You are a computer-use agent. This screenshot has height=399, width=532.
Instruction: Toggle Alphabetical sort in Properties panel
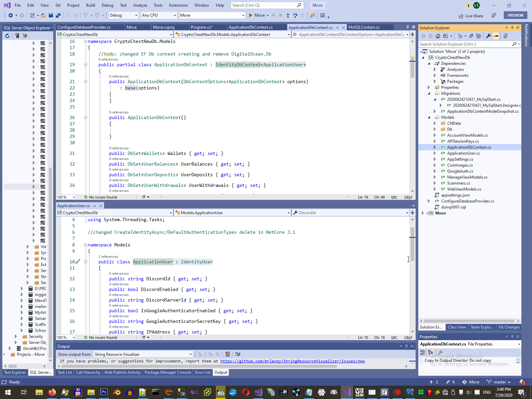(431, 352)
